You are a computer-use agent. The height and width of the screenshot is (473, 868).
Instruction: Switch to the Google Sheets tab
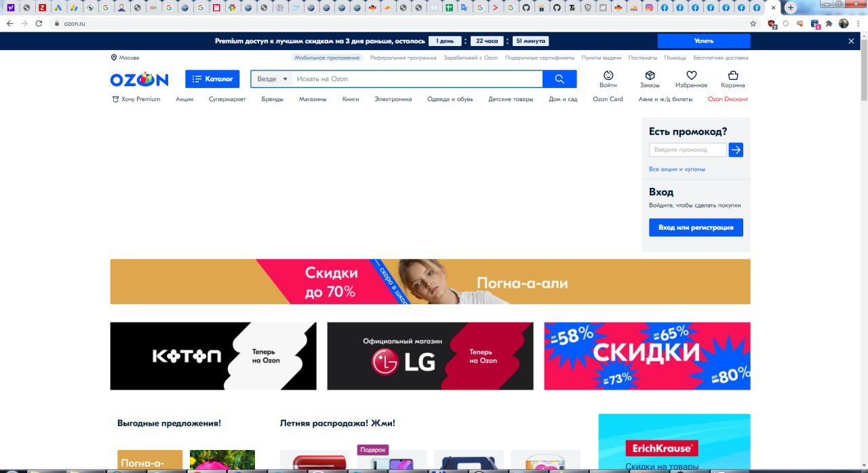448,8
